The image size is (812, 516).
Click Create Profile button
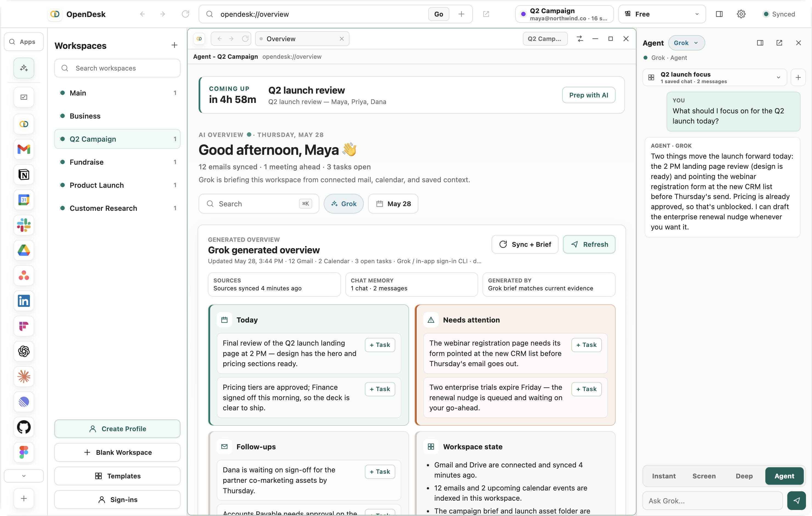coord(117,429)
